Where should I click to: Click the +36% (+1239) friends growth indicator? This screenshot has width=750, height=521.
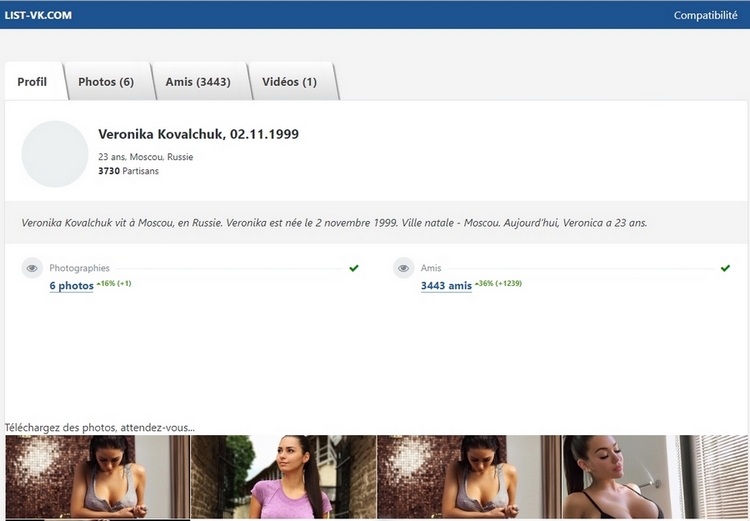[498, 284]
